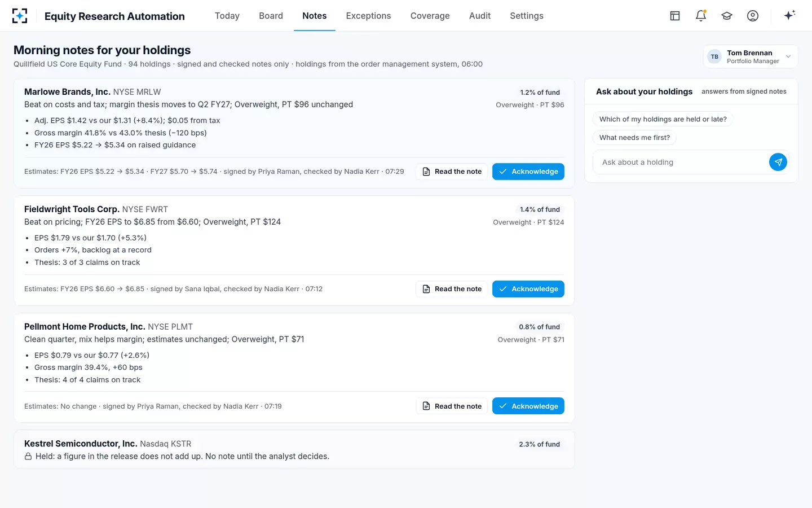Go to the Today tab

tap(227, 16)
